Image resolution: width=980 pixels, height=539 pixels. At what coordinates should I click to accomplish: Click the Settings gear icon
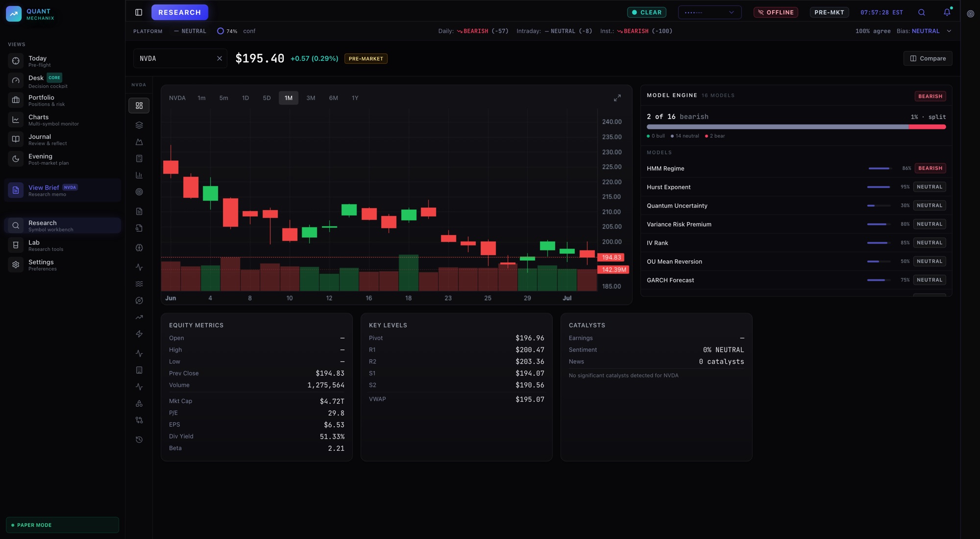click(x=16, y=265)
